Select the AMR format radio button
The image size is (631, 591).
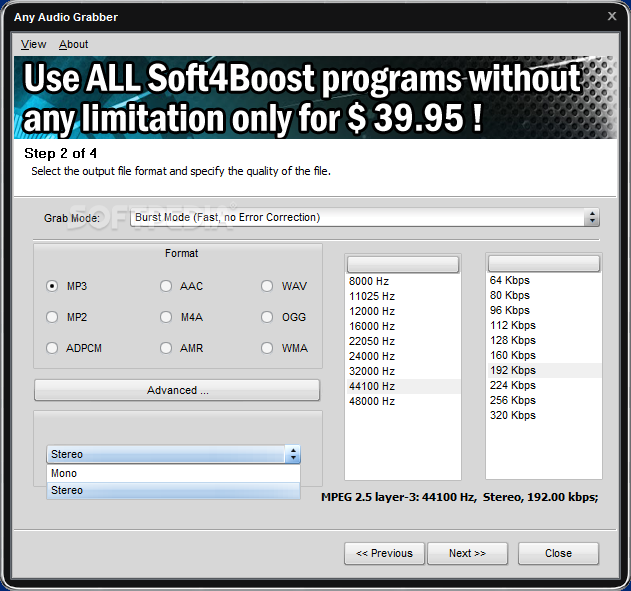(166, 348)
